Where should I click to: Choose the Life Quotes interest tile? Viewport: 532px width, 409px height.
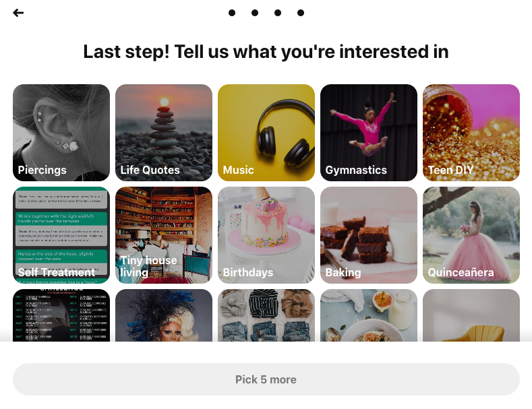[x=164, y=133]
